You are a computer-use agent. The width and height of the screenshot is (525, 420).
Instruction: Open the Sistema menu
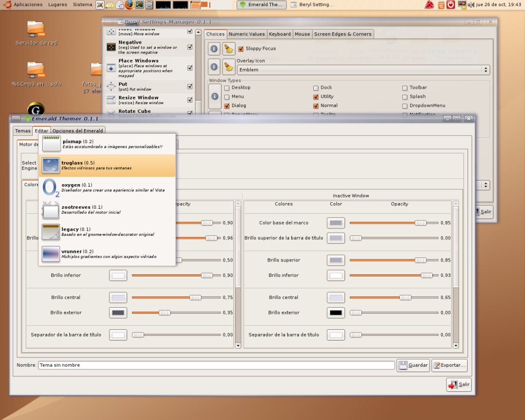click(x=83, y=5)
